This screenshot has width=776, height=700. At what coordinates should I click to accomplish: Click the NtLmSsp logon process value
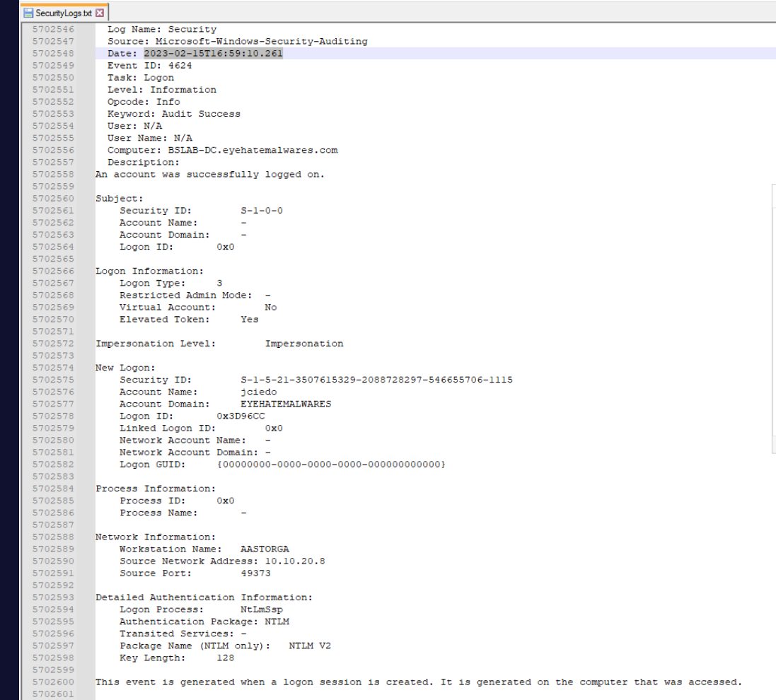pyautogui.click(x=262, y=609)
